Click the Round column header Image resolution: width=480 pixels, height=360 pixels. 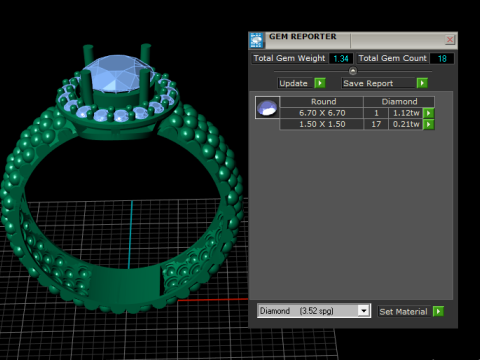(x=322, y=102)
